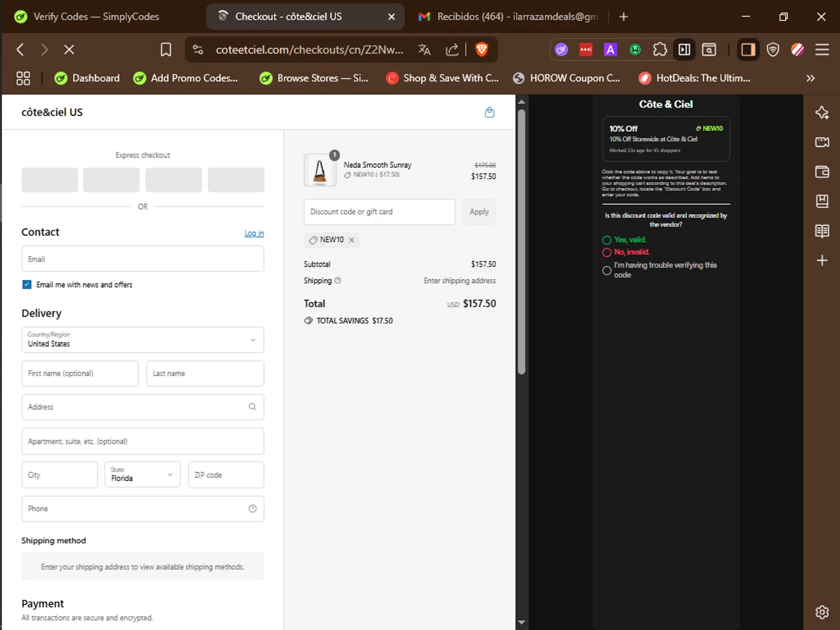The height and width of the screenshot is (630, 840).
Task: Open the Dashboard bookmark
Action: tap(87, 78)
